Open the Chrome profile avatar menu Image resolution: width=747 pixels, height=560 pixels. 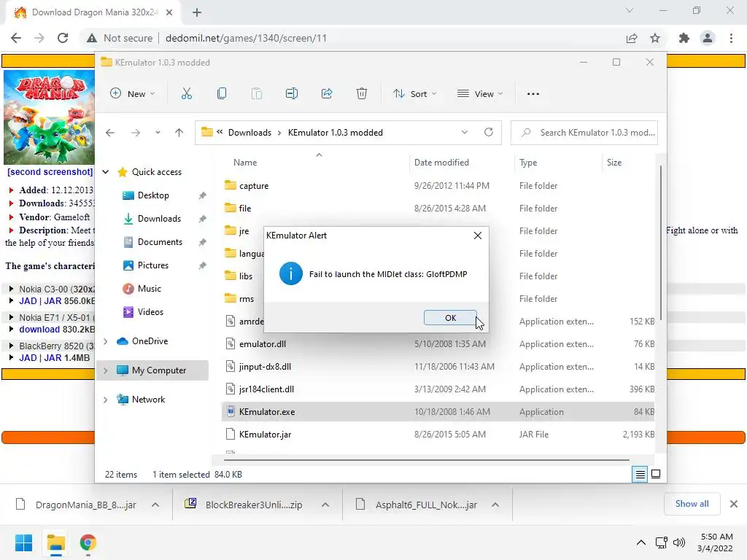[x=708, y=38]
